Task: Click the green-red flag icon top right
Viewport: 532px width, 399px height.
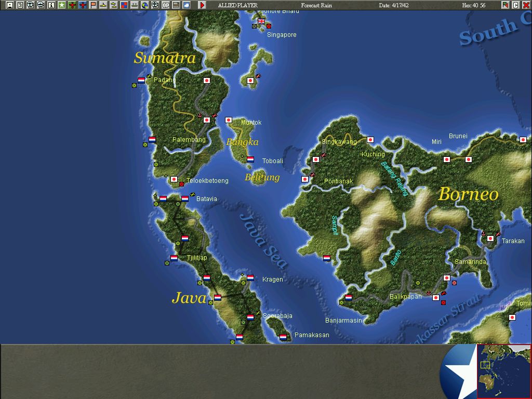Action: coord(506,5)
